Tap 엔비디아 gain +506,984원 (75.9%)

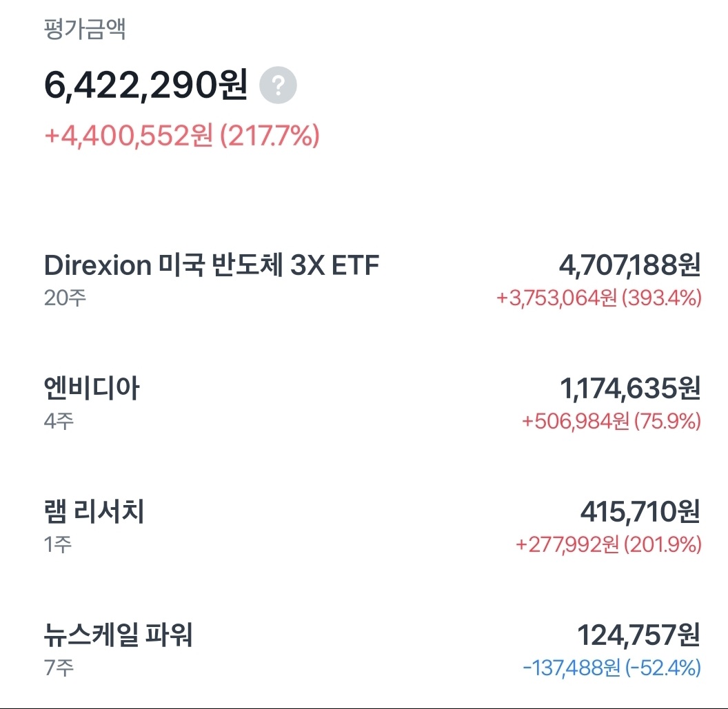click(x=611, y=421)
